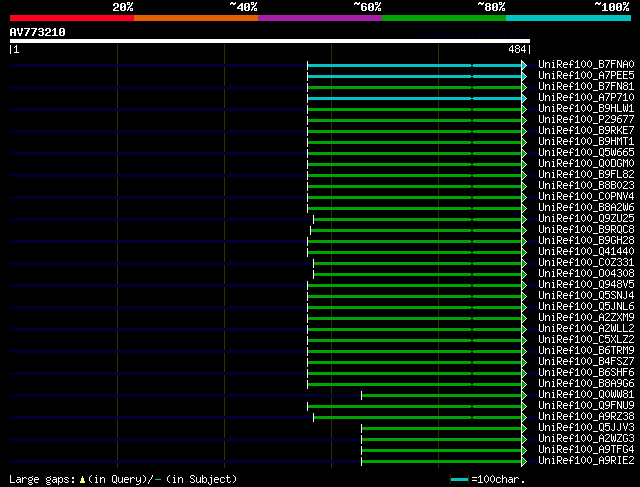Click the green alignment bar for A9TFG4
Image resolution: width=640 pixels, height=487 pixels.
pyautogui.click(x=441, y=451)
